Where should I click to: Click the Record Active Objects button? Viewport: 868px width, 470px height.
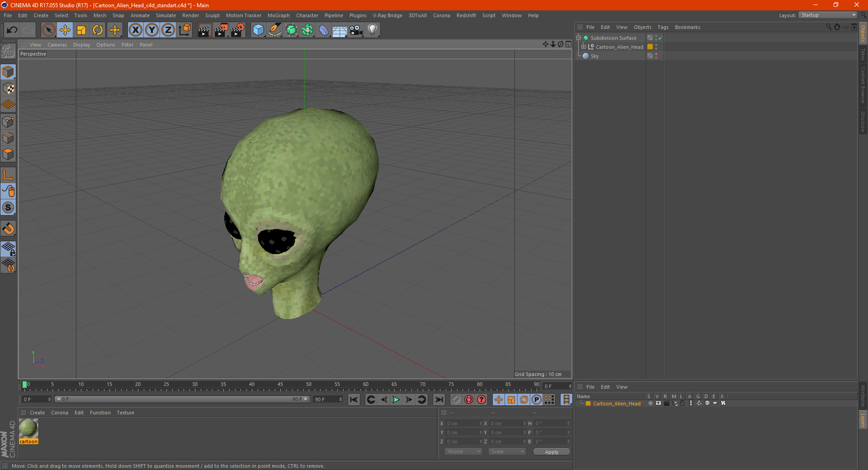click(456, 399)
